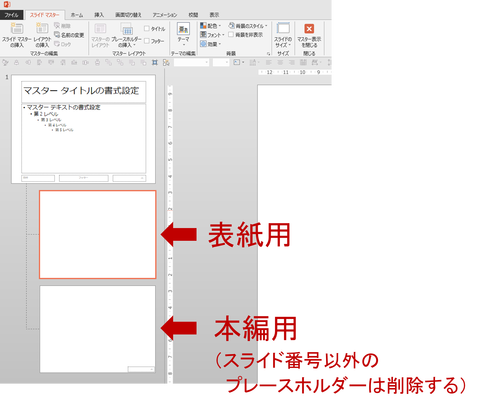Open the ファイル tab
The height and width of the screenshot is (407, 480).
coord(11,15)
